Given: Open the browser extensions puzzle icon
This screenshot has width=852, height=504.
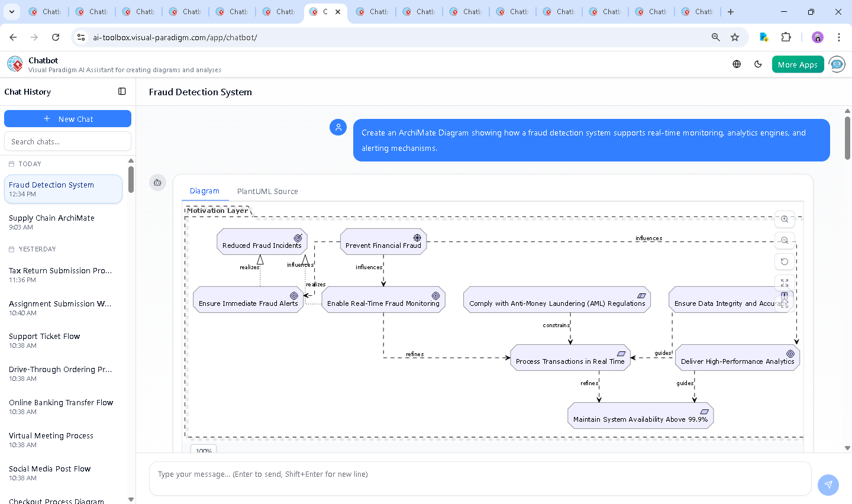Looking at the screenshot, I should [x=786, y=37].
